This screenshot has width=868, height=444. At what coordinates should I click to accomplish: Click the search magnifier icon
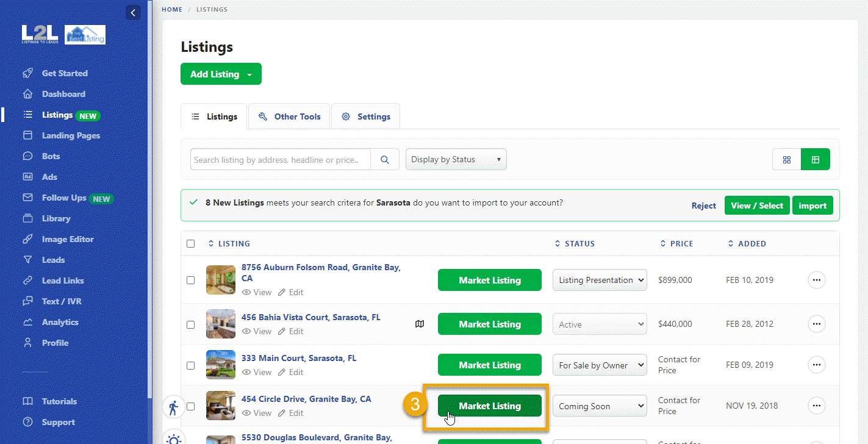(385, 159)
